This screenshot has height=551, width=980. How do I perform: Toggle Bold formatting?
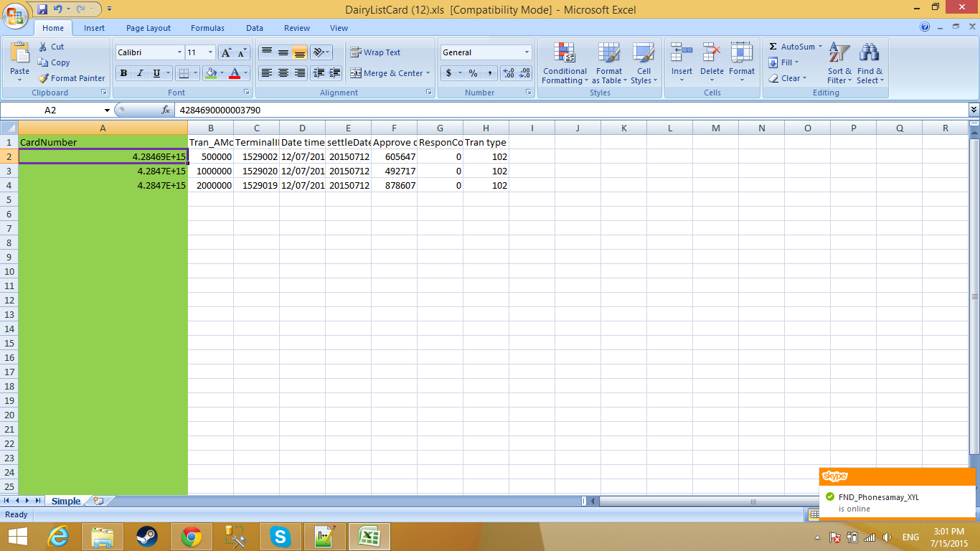(123, 73)
